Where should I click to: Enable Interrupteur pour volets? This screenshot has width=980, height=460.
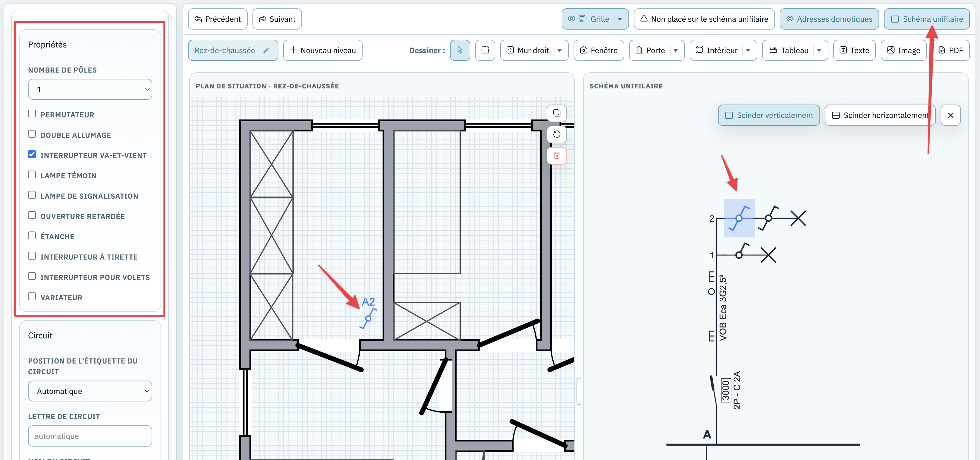click(32, 276)
